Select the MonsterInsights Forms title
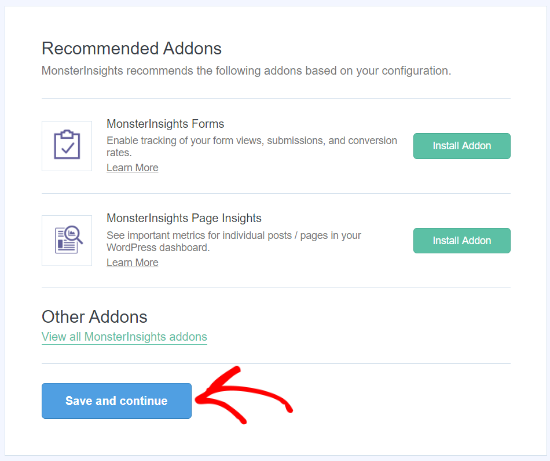The width and height of the screenshot is (550, 461). 165,124
